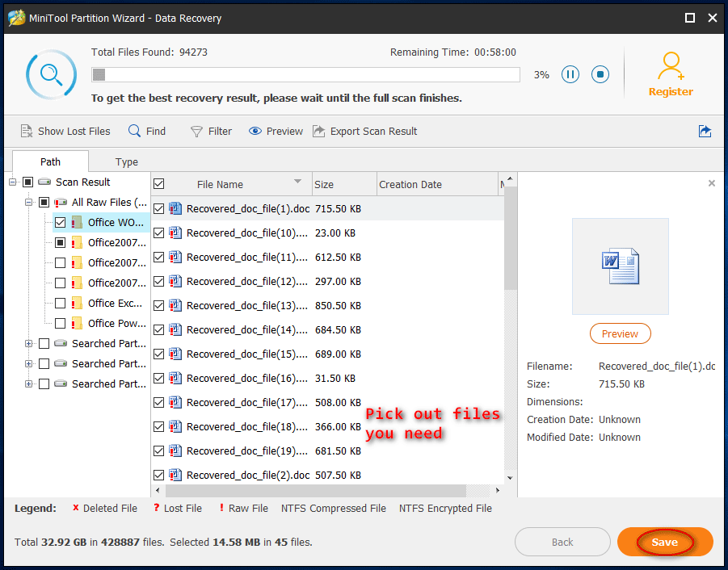The image size is (728, 570).
Task: Click the scan progress bar
Action: tap(305, 75)
